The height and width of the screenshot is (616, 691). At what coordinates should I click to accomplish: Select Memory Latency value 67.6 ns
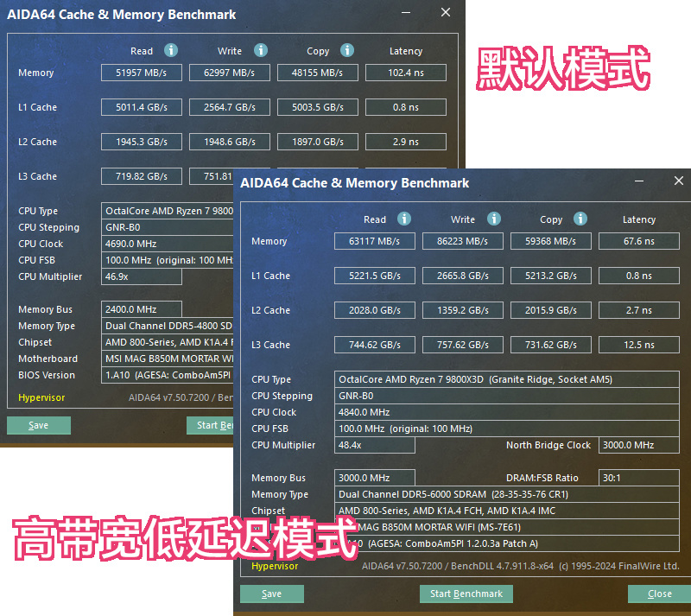pyautogui.click(x=639, y=241)
